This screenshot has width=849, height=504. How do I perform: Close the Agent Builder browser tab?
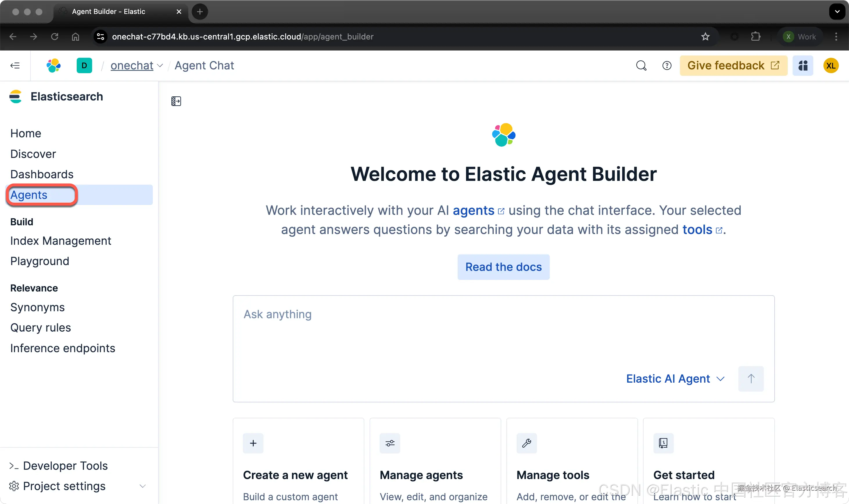[x=179, y=12]
